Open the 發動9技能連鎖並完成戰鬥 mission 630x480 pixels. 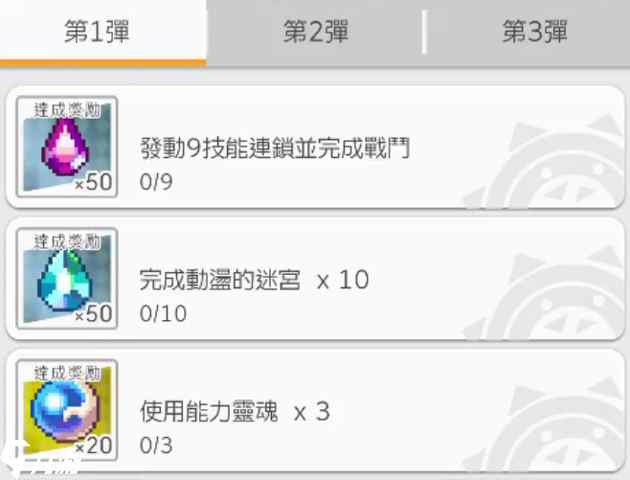click(x=315, y=147)
